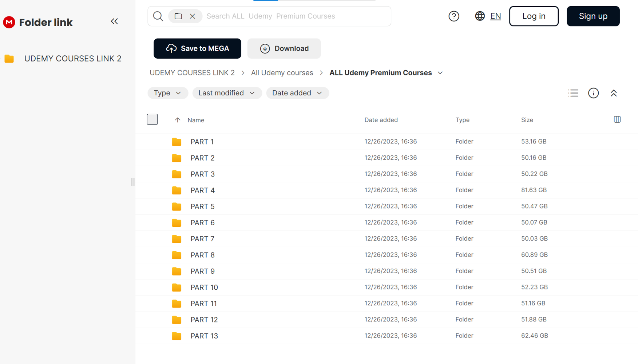Open the column settings icon
This screenshot has width=638, height=364.
pyautogui.click(x=617, y=119)
